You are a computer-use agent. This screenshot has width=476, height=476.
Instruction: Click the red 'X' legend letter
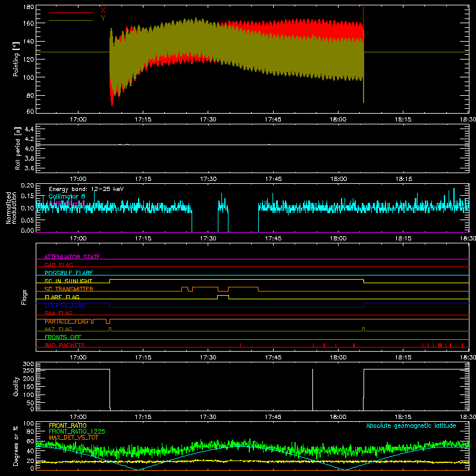pos(103,10)
